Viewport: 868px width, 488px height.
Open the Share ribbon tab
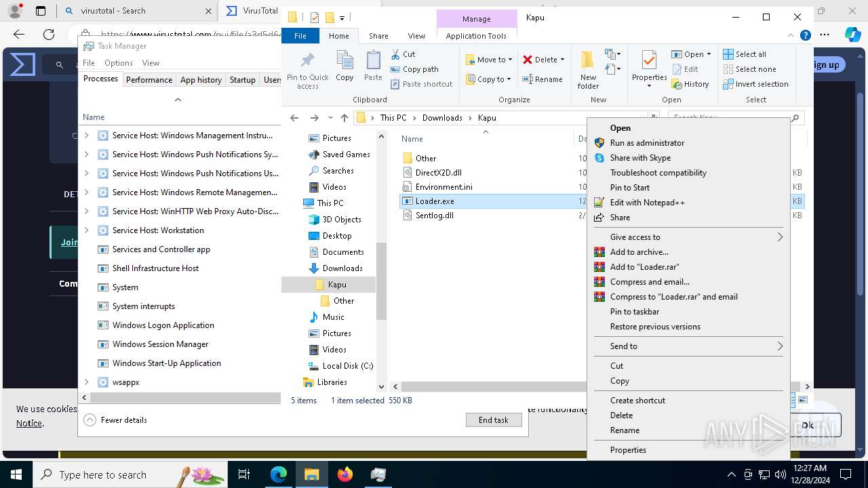tap(378, 36)
